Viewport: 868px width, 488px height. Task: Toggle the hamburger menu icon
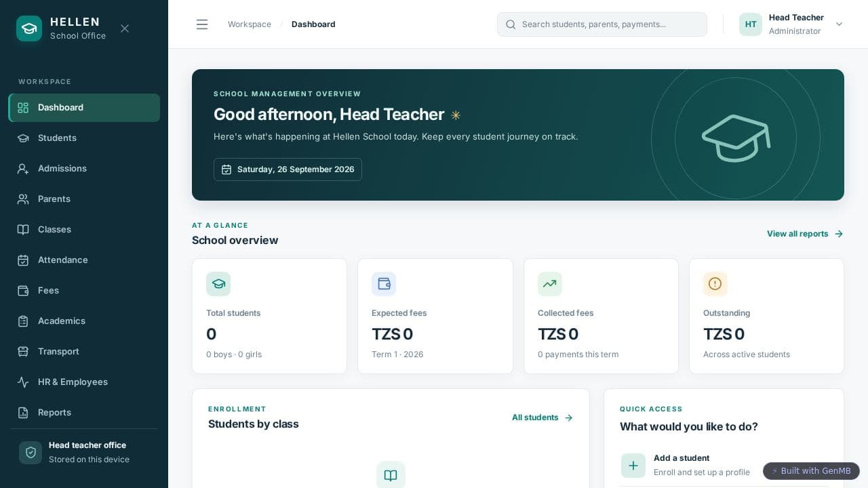tap(202, 24)
